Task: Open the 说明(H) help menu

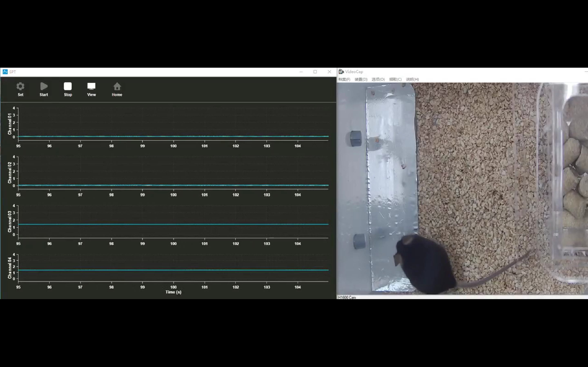Action: (x=412, y=79)
